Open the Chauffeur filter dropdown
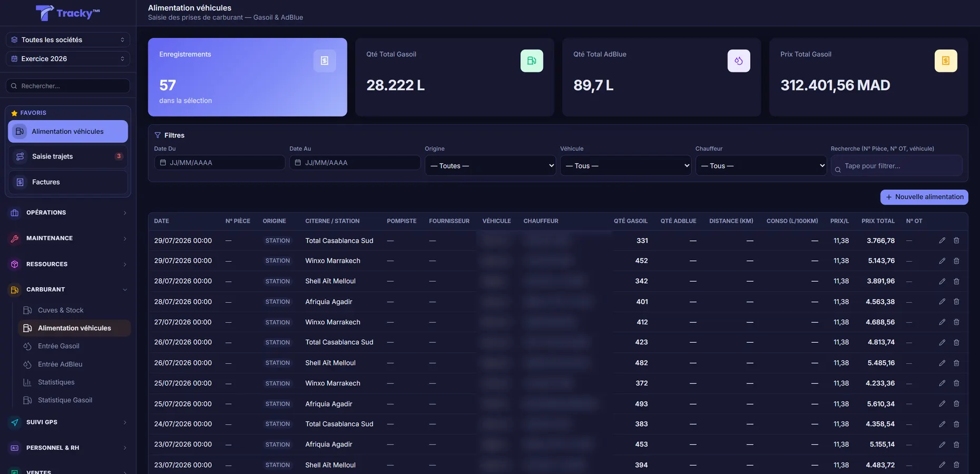The width and height of the screenshot is (980, 474). point(761,165)
